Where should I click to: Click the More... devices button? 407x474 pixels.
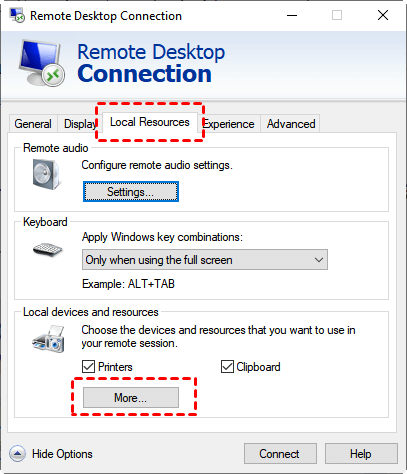131,397
